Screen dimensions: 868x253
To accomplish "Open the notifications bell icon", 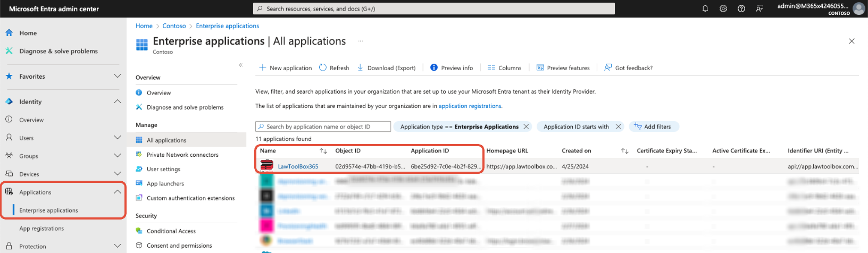I will (x=705, y=9).
